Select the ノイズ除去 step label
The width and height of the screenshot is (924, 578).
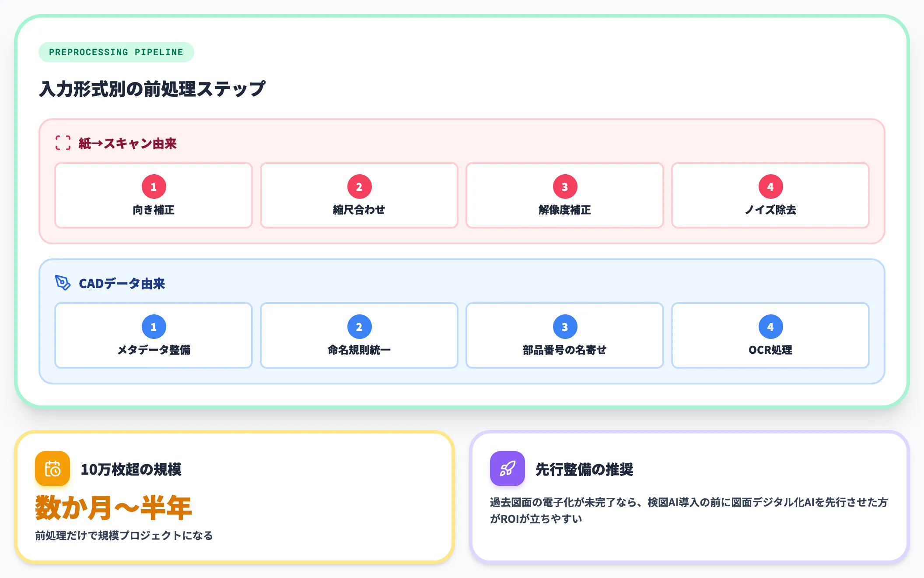(770, 210)
